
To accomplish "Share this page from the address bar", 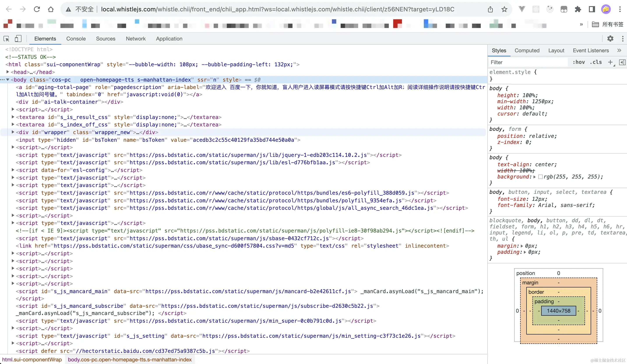I will point(490,9).
